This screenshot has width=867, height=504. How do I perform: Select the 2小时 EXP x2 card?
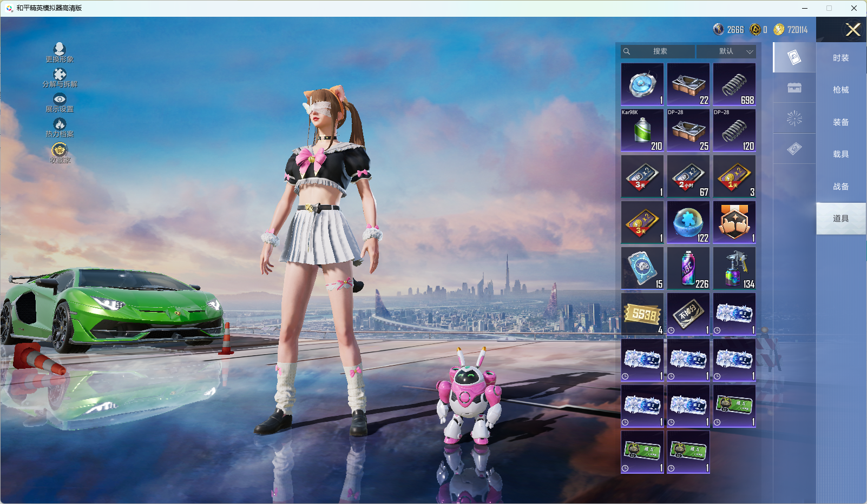point(688,176)
